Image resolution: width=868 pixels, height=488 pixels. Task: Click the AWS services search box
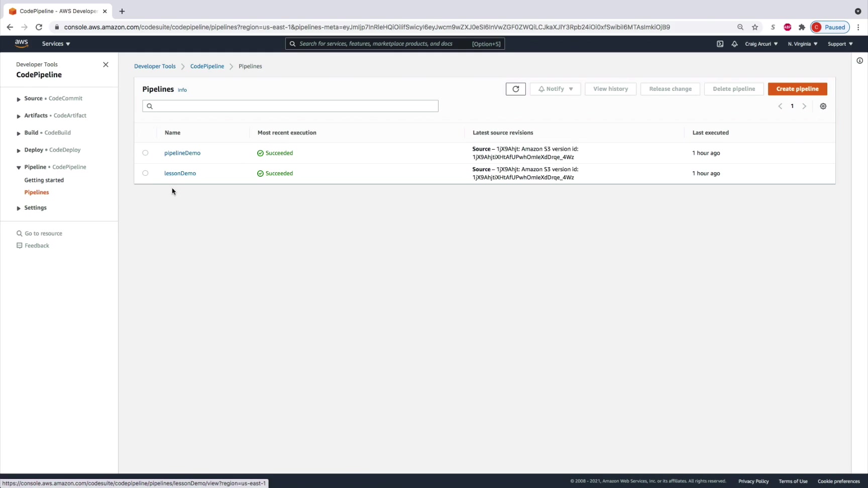(395, 44)
